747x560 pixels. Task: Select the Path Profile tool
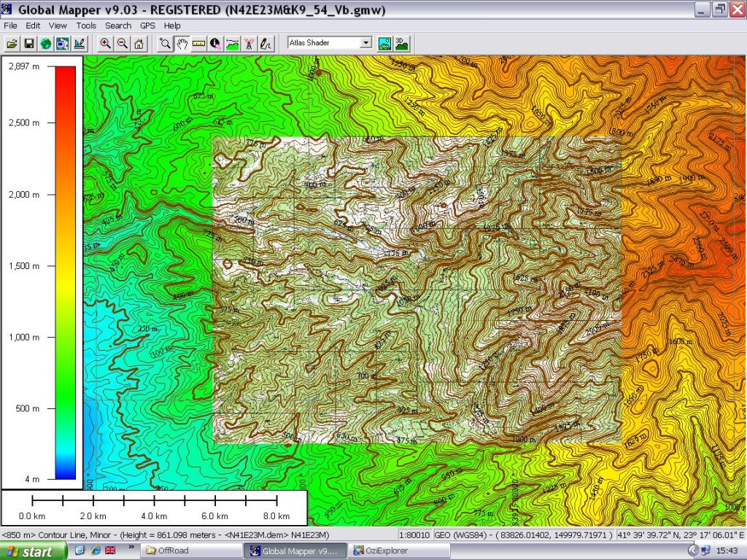[x=232, y=44]
